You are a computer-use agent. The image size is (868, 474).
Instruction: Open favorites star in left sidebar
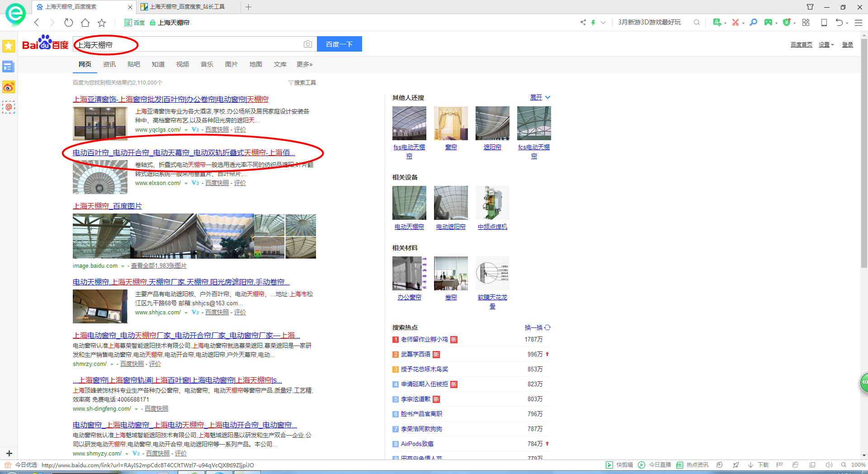pos(9,46)
